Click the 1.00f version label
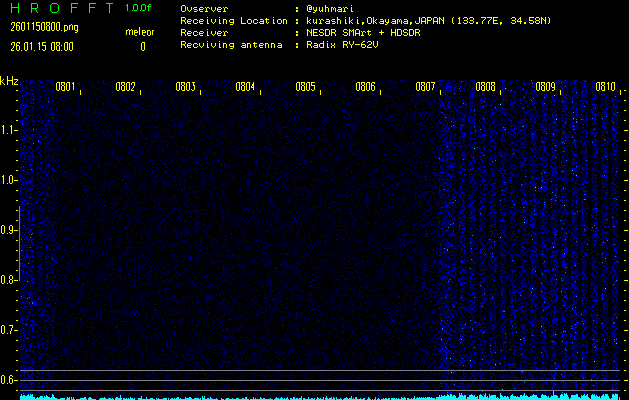629x400 pixels. click(x=139, y=8)
